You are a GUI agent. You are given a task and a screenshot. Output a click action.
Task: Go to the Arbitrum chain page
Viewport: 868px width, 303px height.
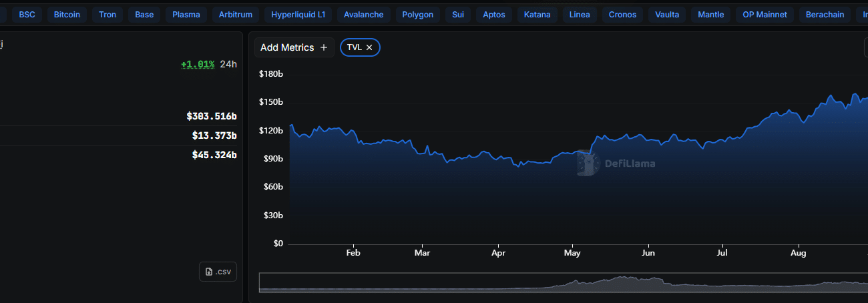point(237,14)
